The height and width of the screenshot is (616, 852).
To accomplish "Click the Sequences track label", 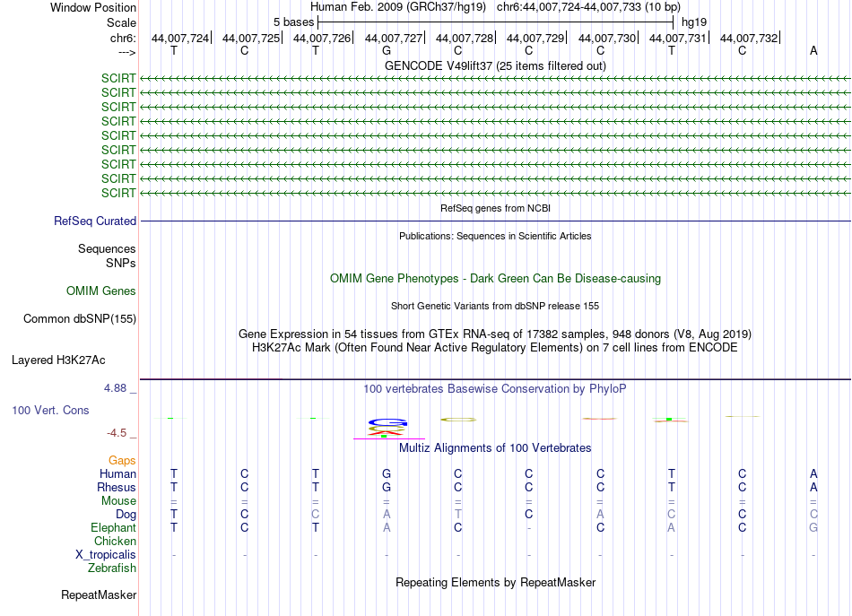I will click(107, 248).
